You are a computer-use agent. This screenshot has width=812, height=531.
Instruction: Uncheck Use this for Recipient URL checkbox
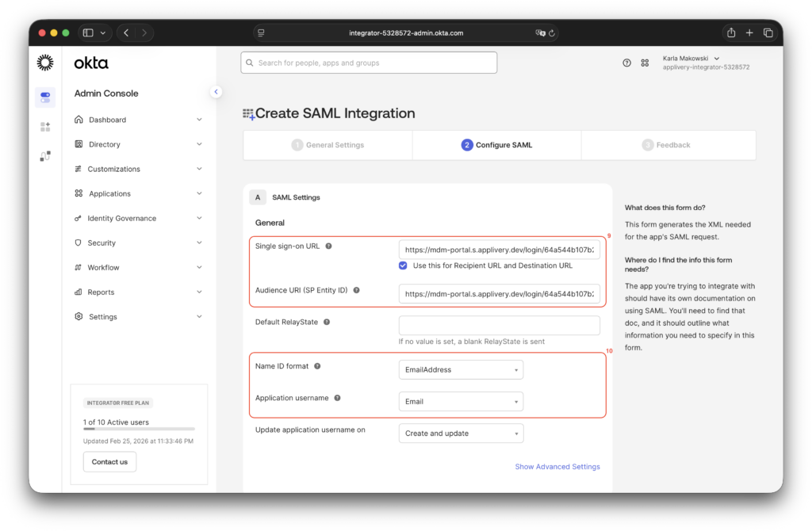(404, 265)
